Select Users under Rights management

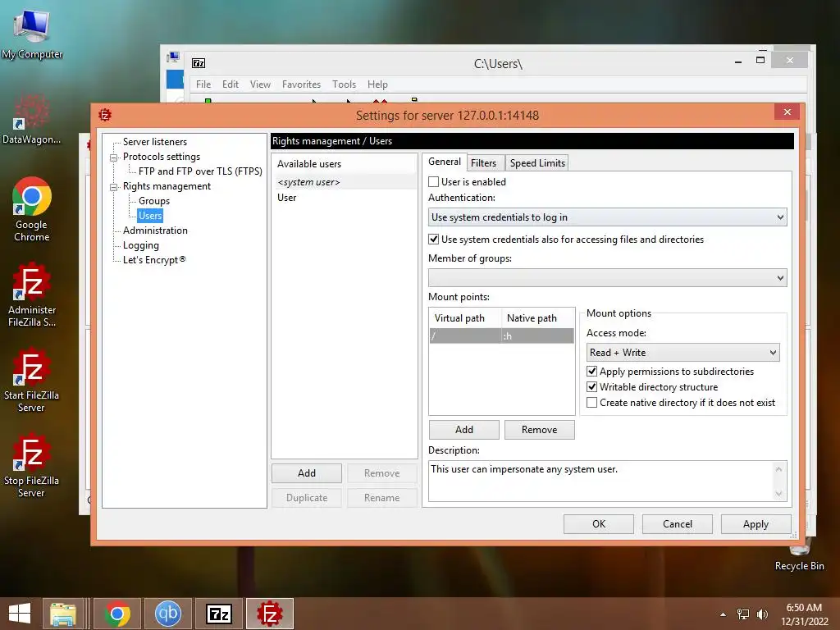(x=150, y=216)
